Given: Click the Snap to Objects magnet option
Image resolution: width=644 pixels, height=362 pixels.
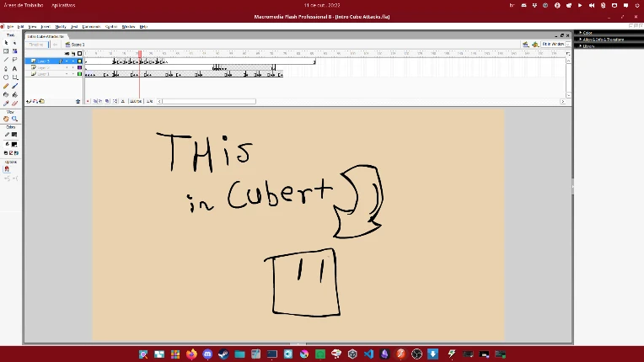Looking at the screenshot, I should click(7, 169).
